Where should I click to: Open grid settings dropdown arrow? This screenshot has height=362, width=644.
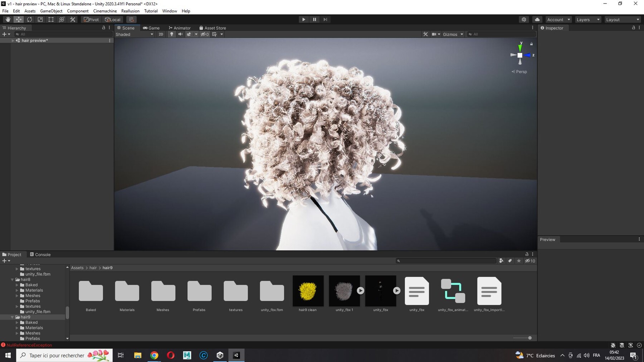click(x=222, y=34)
